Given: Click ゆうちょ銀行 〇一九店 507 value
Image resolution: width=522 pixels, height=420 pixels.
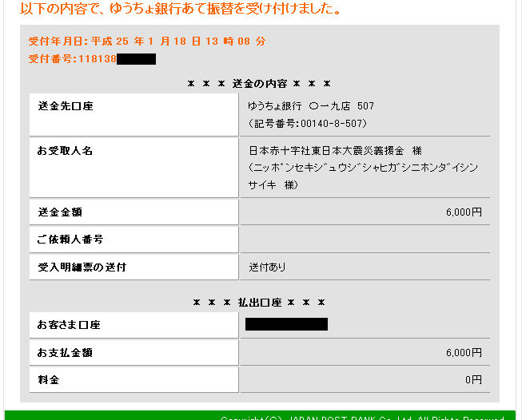Looking at the screenshot, I should [x=311, y=106].
